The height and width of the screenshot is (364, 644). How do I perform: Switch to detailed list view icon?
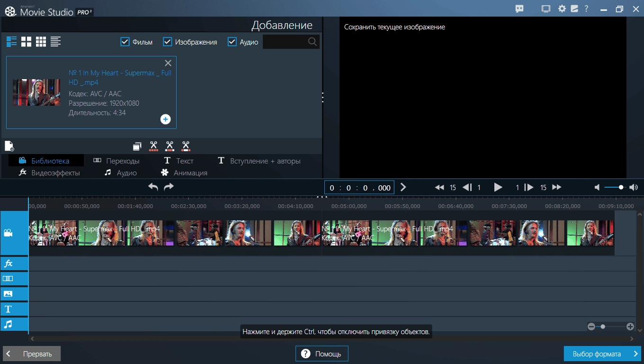click(12, 42)
